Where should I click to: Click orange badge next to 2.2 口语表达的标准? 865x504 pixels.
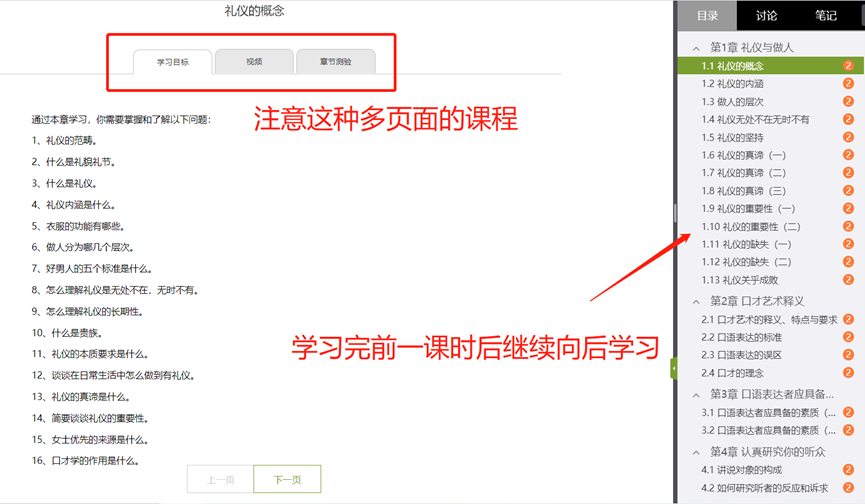pos(848,337)
